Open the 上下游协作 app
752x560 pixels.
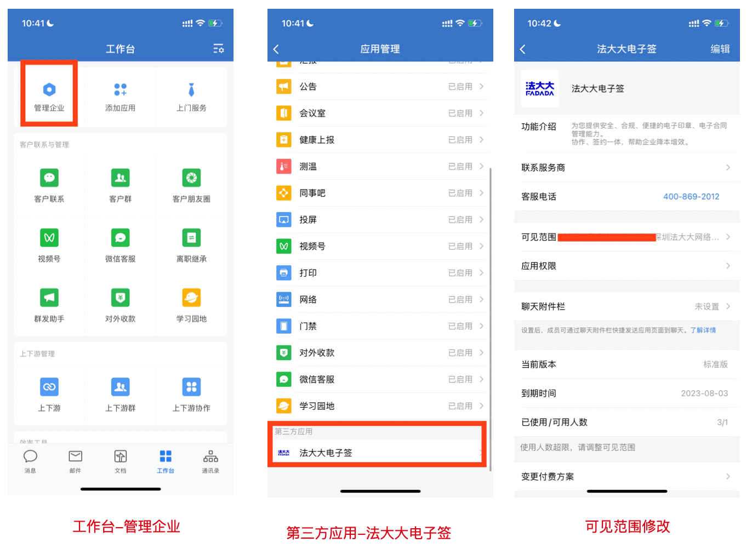pos(191,395)
